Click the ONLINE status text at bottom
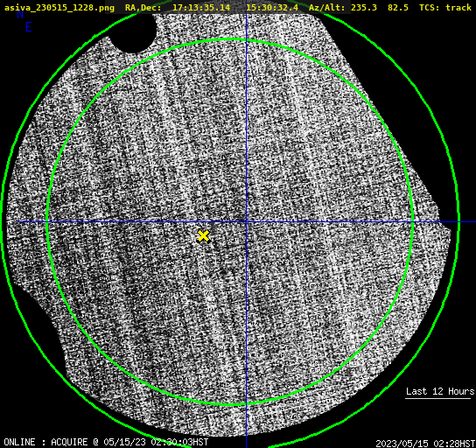The image size is (476, 448). tap(19, 442)
